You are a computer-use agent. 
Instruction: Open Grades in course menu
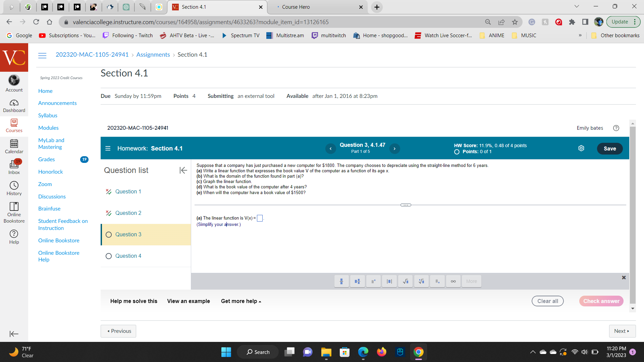[x=46, y=159]
